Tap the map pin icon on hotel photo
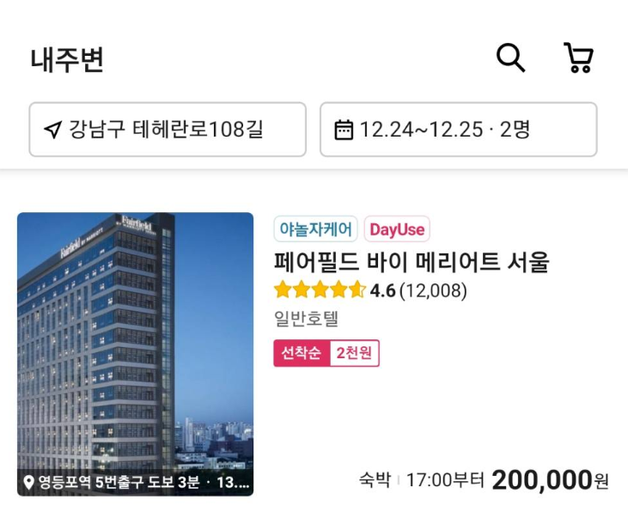The height and width of the screenshot is (506, 640). [x=28, y=482]
